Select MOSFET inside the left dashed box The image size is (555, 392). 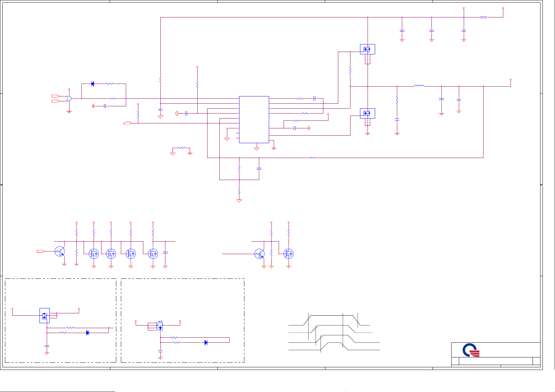(x=44, y=316)
